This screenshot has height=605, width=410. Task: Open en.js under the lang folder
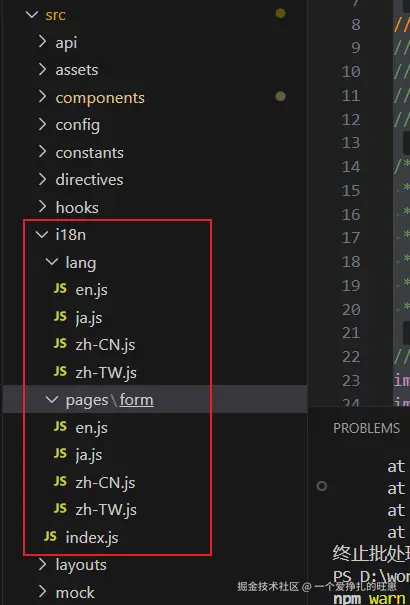coord(91,290)
